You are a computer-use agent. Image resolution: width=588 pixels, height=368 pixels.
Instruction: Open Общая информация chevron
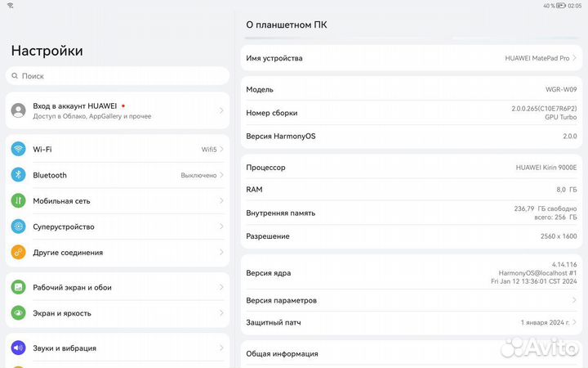pyautogui.click(x=575, y=354)
